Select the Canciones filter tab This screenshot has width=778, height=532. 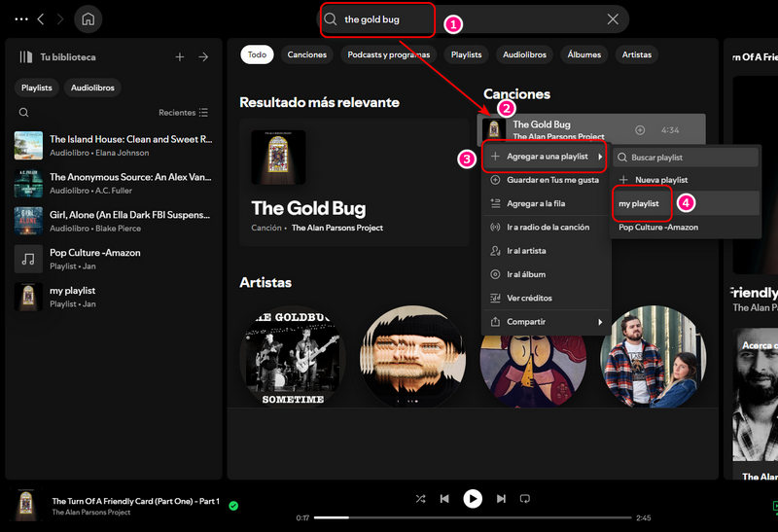(306, 54)
